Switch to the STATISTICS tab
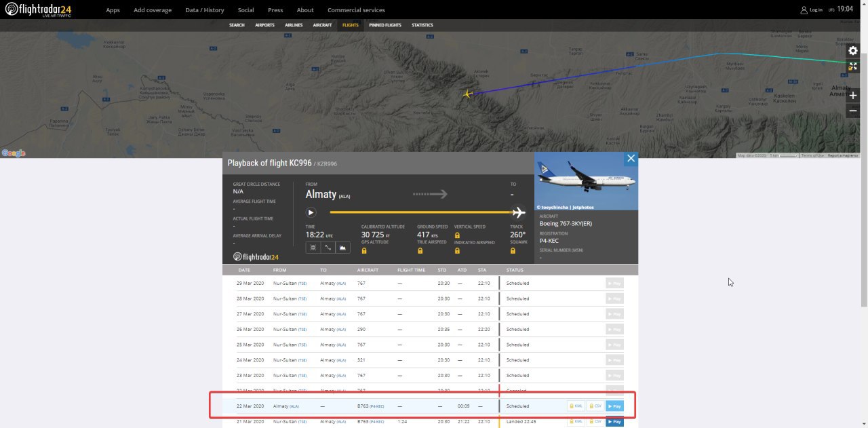The image size is (868, 428). pyautogui.click(x=422, y=25)
